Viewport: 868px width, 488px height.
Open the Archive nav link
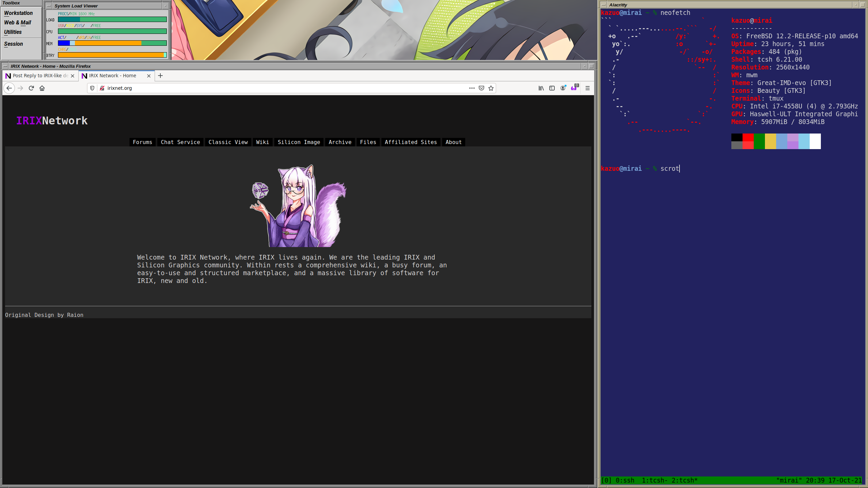pyautogui.click(x=340, y=142)
